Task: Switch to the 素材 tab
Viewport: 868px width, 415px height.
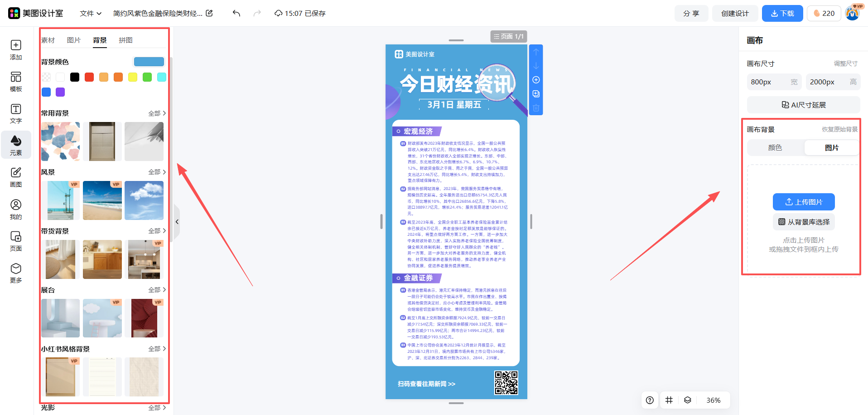Action: 48,40
